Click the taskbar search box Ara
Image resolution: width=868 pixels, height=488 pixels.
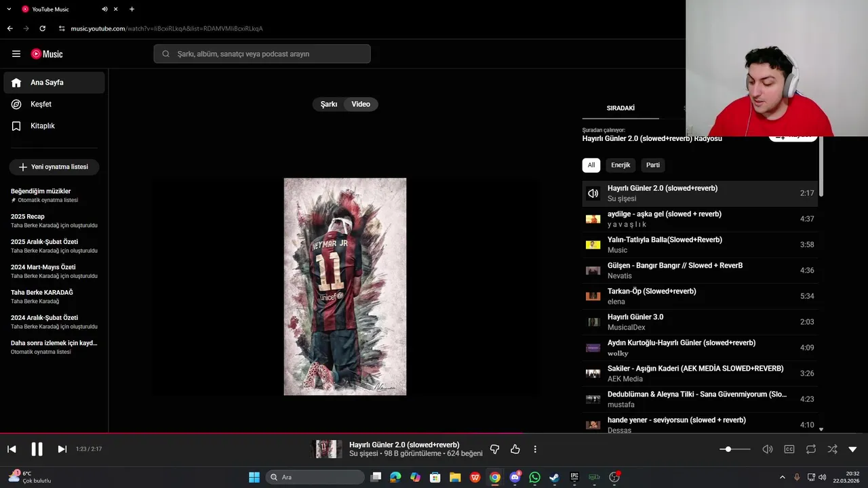coord(315,477)
